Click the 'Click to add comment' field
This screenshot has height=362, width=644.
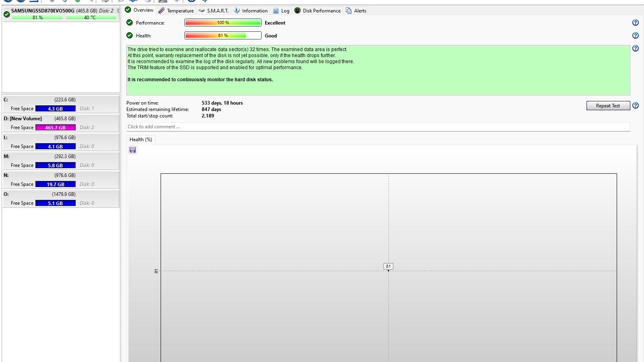(378, 127)
